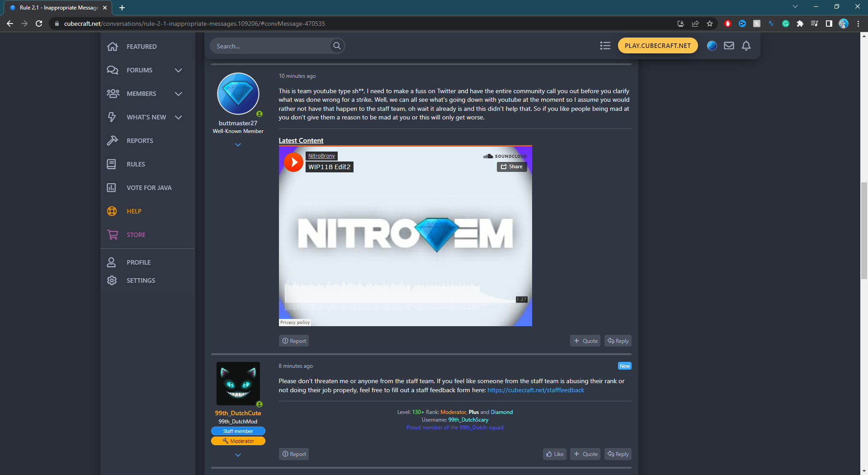Open the NitroBrony SoundCloud artist link
The height and width of the screenshot is (475, 868).
(321, 156)
